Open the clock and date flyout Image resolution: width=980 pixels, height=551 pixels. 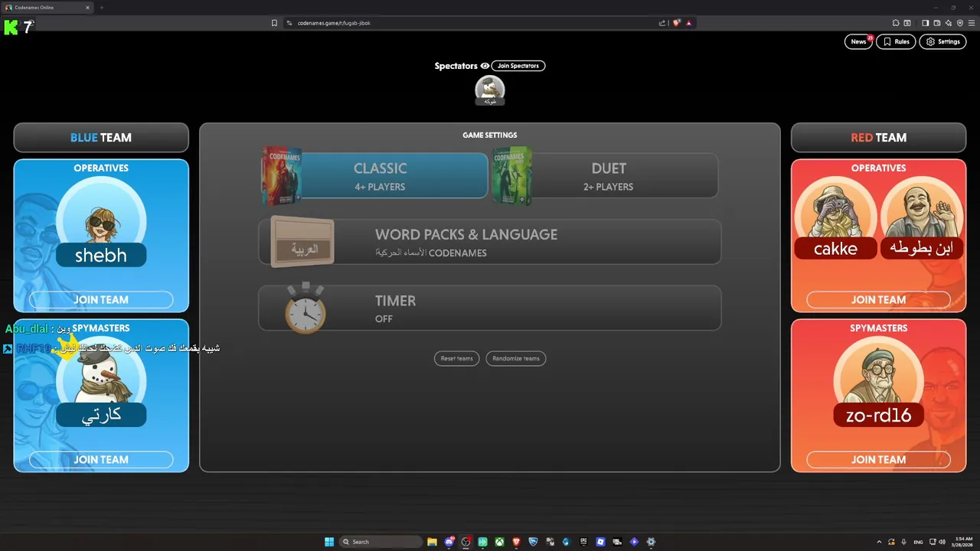[x=964, y=542]
